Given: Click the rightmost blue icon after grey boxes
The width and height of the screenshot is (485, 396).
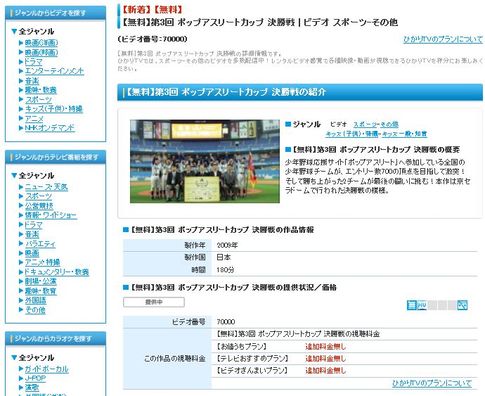Looking at the screenshot, I should click(462, 305).
